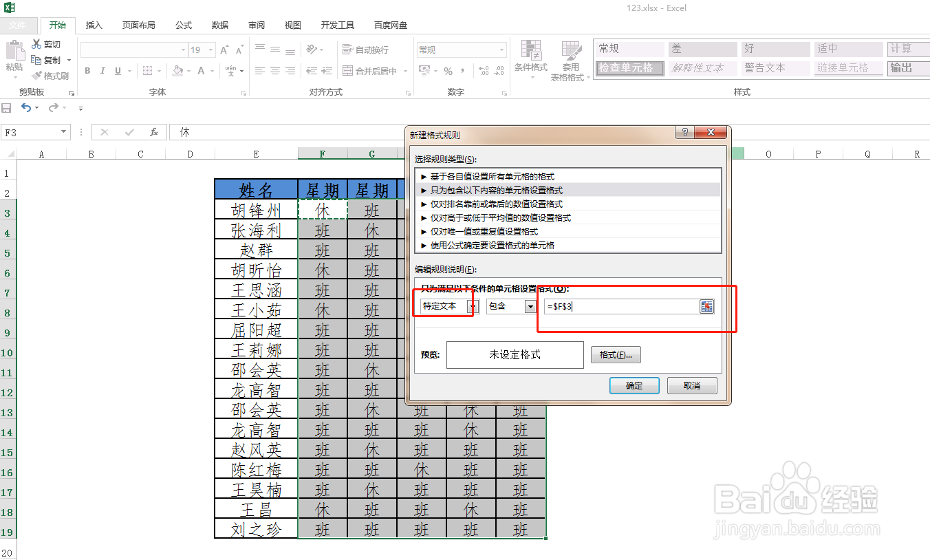Open Copy (复制) dropdown arrow
Screen dimensions: 930x560
pos(69,61)
